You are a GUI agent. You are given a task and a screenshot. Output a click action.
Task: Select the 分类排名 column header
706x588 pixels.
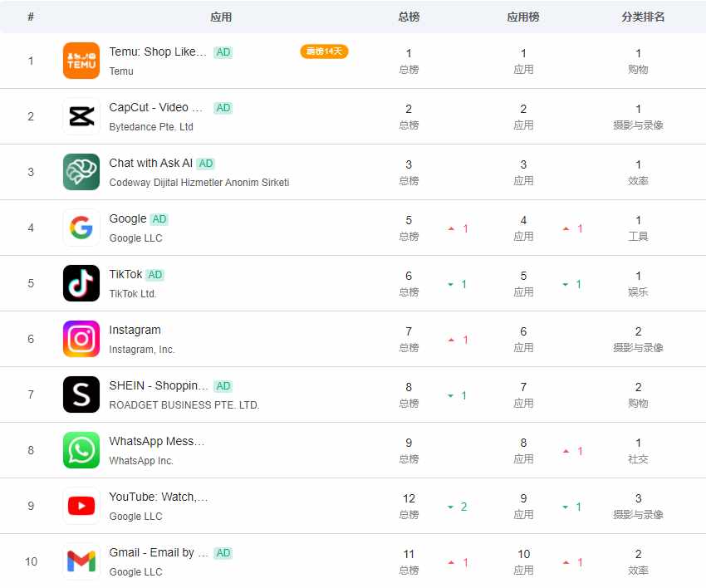pyautogui.click(x=643, y=17)
